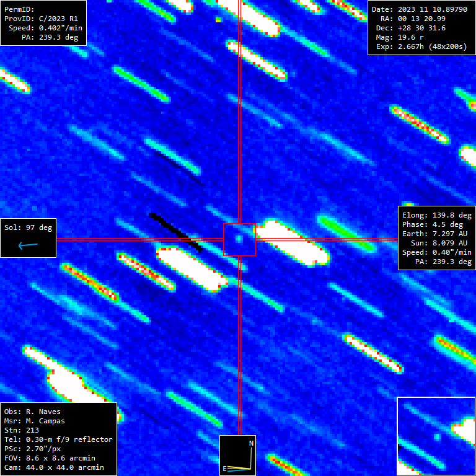The height and width of the screenshot is (476, 476).
Task: Select the "Date: 2023 11 10.89790" line
Action: [420, 9]
